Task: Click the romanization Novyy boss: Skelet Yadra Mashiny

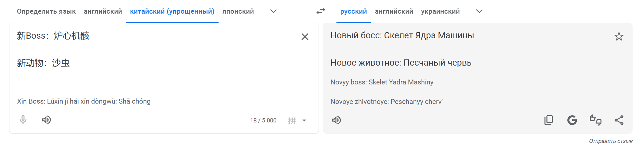Action: [382, 82]
